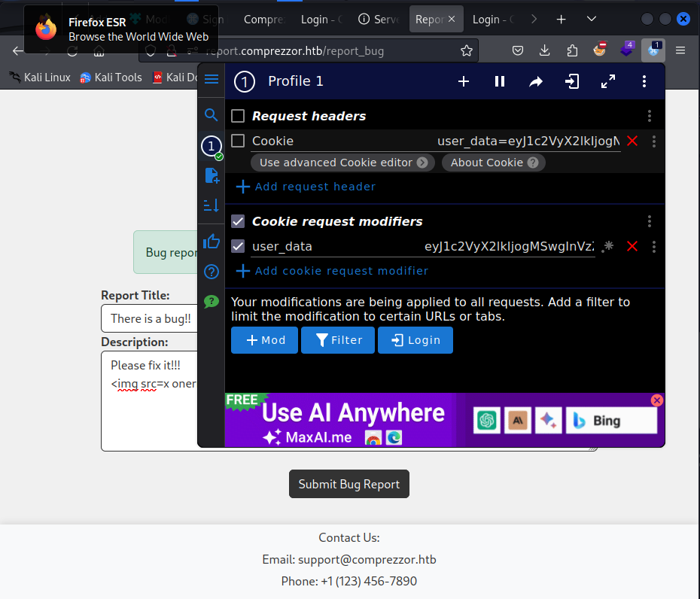700x599 pixels.
Task: Expand ModHeader to full tab view
Action: 608,81
